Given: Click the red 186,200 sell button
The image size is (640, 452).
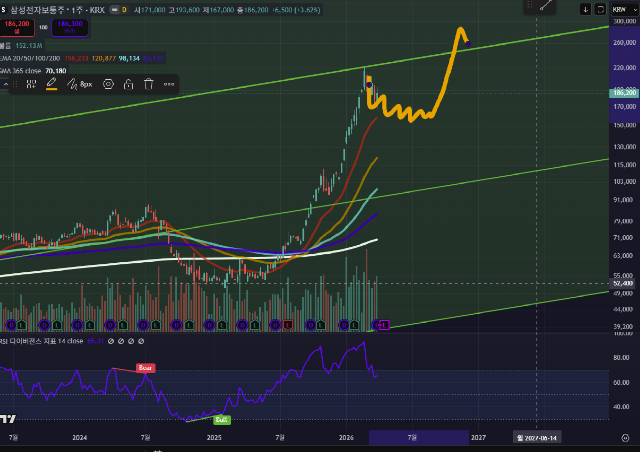Looking at the screenshot, I should tap(17, 27).
